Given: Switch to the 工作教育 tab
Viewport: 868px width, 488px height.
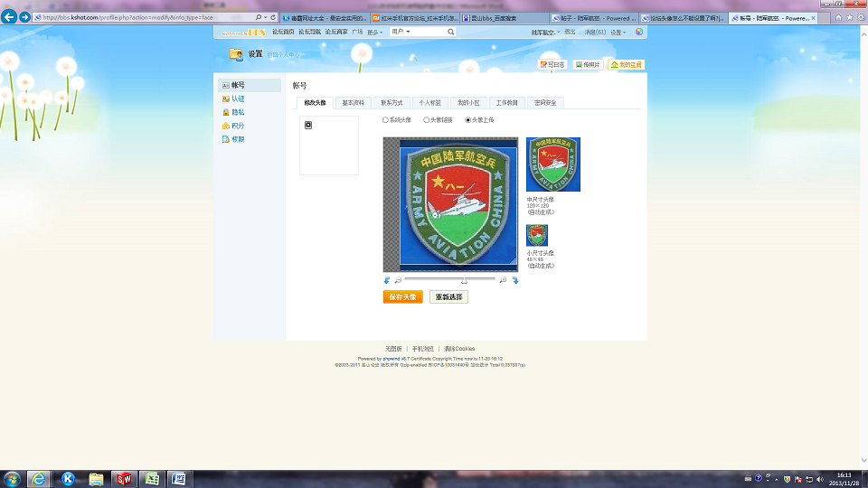Looking at the screenshot, I should tap(506, 103).
